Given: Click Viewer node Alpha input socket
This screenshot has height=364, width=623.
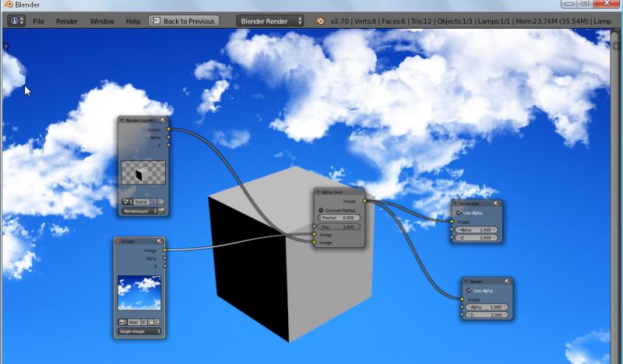Looking at the screenshot, I should (x=462, y=307).
